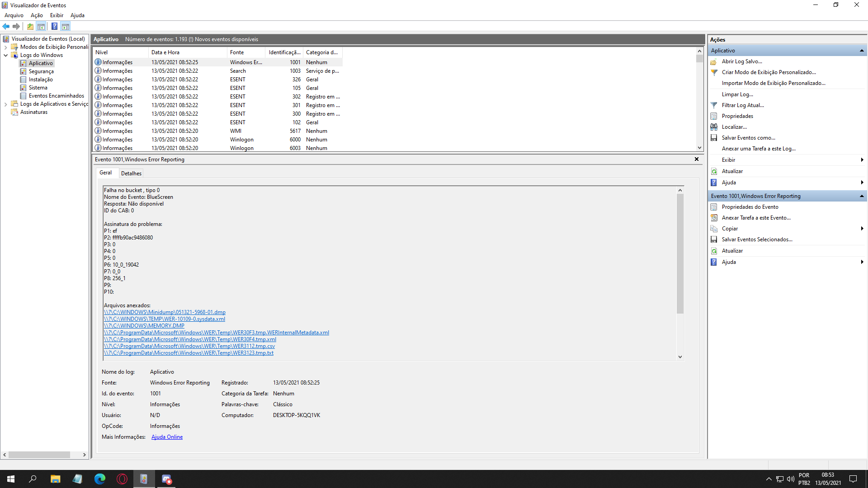Click the Forward arrow toolbar icon

point(16,26)
